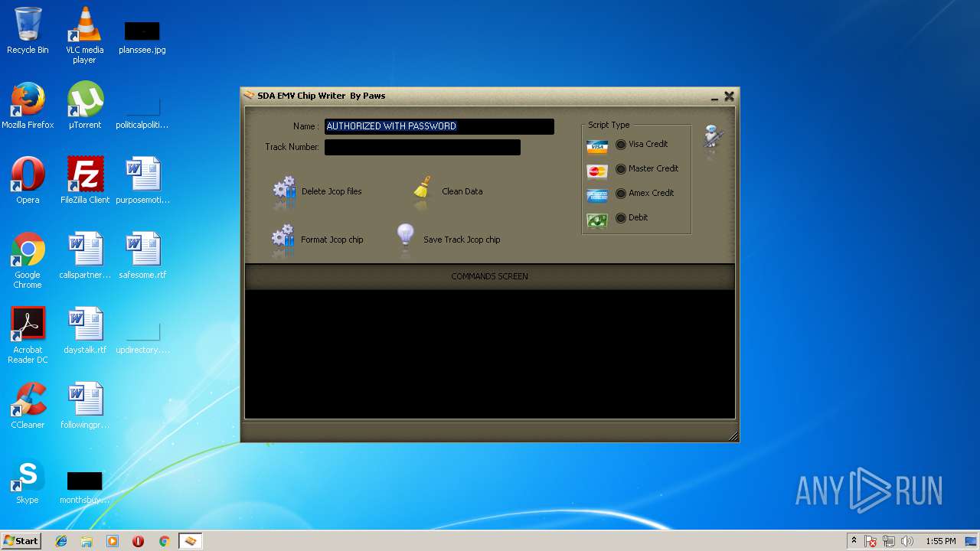The height and width of the screenshot is (551, 980).
Task: Click the Clean Data label
Action: click(462, 191)
